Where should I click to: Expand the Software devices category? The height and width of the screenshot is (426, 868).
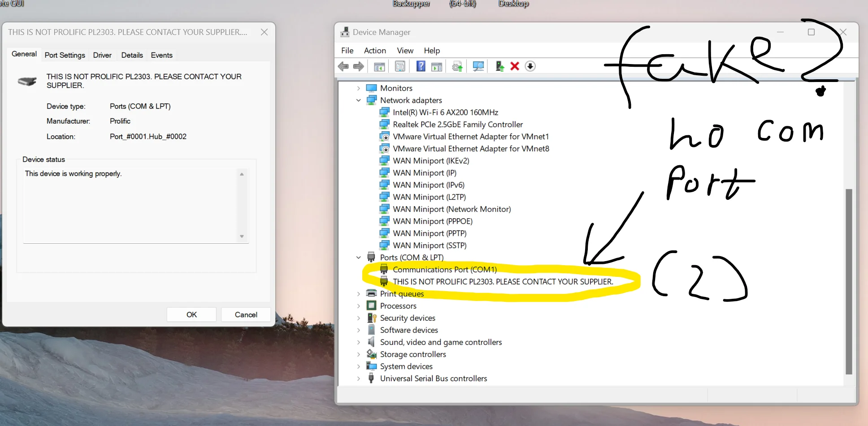[x=359, y=330]
